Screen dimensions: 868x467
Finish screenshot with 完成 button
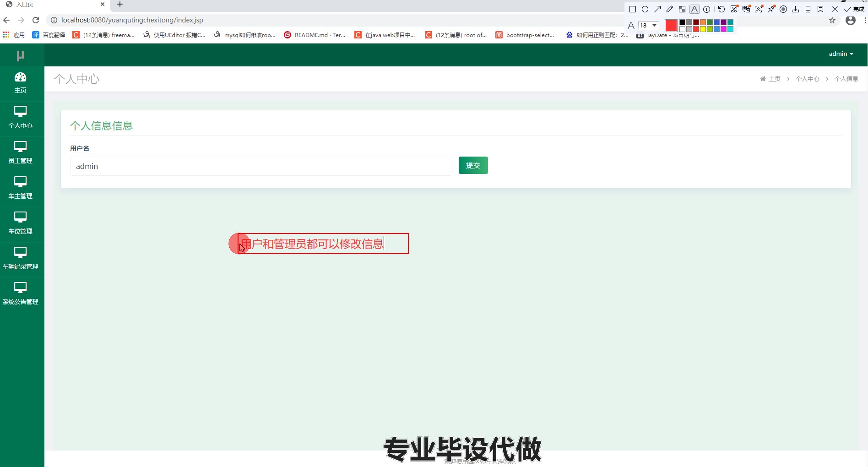click(x=854, y=9)
